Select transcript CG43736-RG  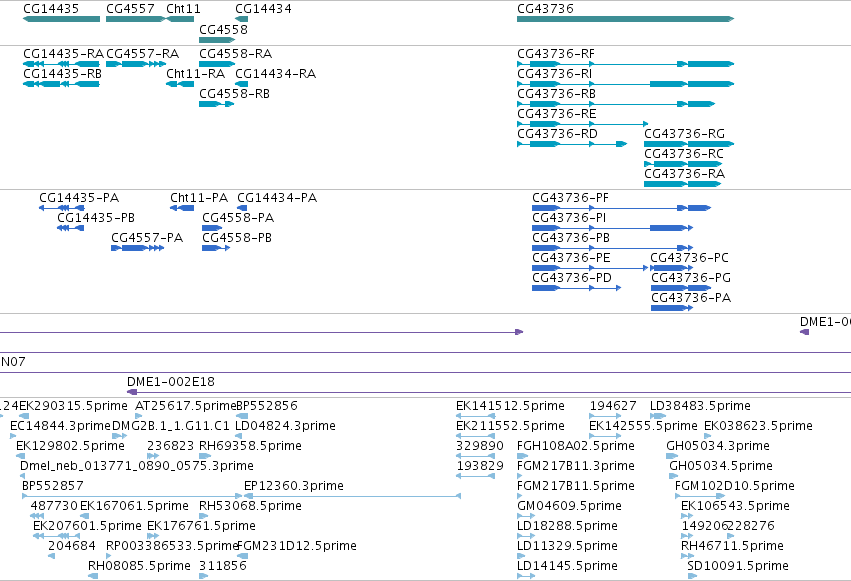click(x=689, y=144)
